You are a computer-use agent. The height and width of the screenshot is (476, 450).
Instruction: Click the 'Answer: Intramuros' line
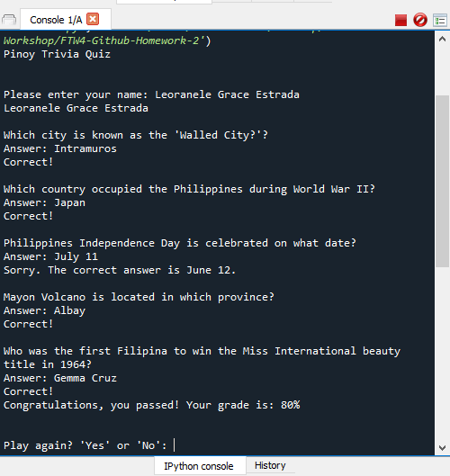click(x=59, y=148)
